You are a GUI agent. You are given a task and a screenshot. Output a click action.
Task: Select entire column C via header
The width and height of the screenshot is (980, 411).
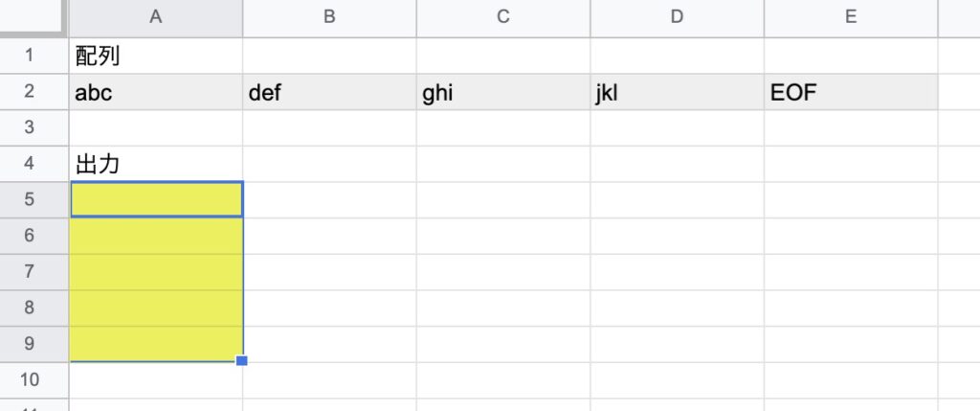(x=503, y=17)
